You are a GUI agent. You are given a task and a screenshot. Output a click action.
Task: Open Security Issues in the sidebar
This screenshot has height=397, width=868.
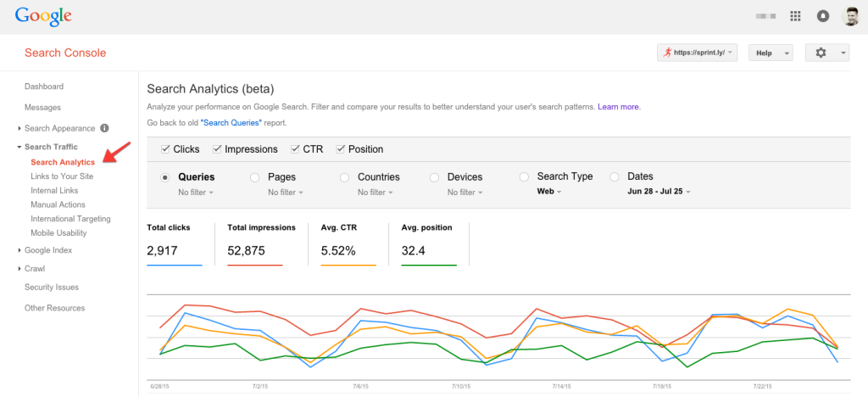(52, 288)
